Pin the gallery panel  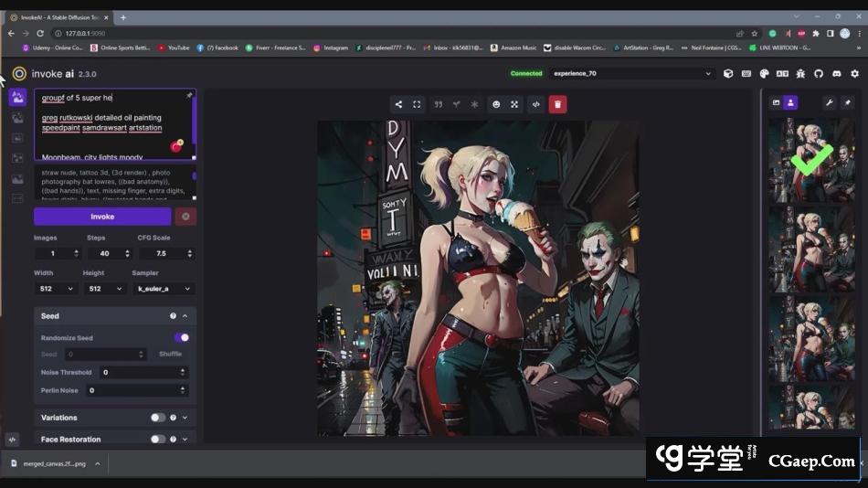click(847, 102)
